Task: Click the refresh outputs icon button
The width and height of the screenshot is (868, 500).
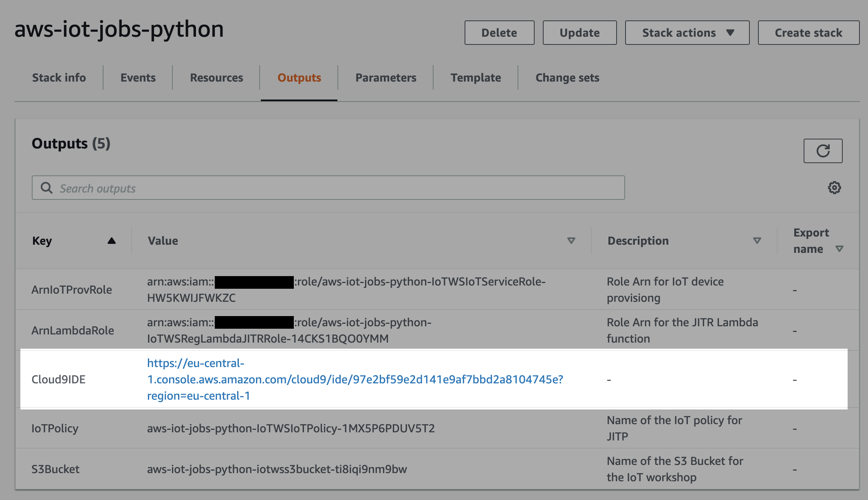Action: [823, 151]
